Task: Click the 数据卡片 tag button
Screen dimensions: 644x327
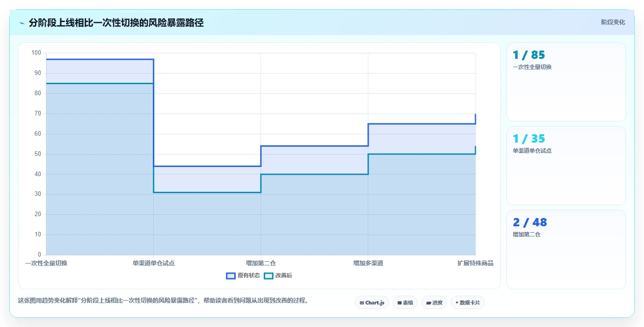Action: [468, 303]
